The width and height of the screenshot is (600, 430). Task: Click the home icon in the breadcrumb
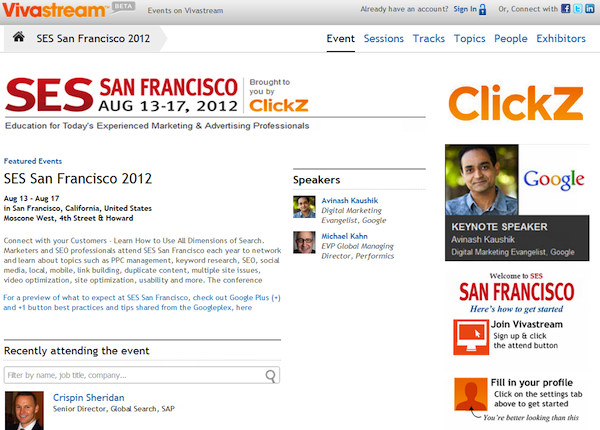[x=18, y=37]
